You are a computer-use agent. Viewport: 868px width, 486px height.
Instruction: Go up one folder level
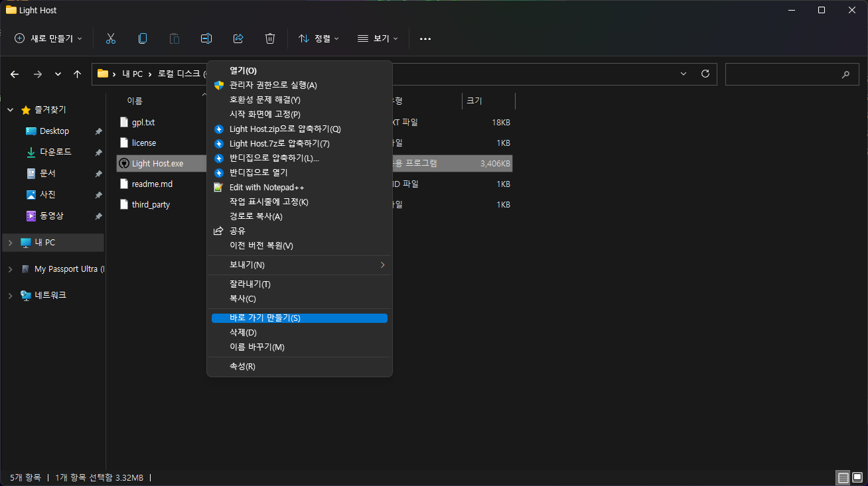point(77,74)
